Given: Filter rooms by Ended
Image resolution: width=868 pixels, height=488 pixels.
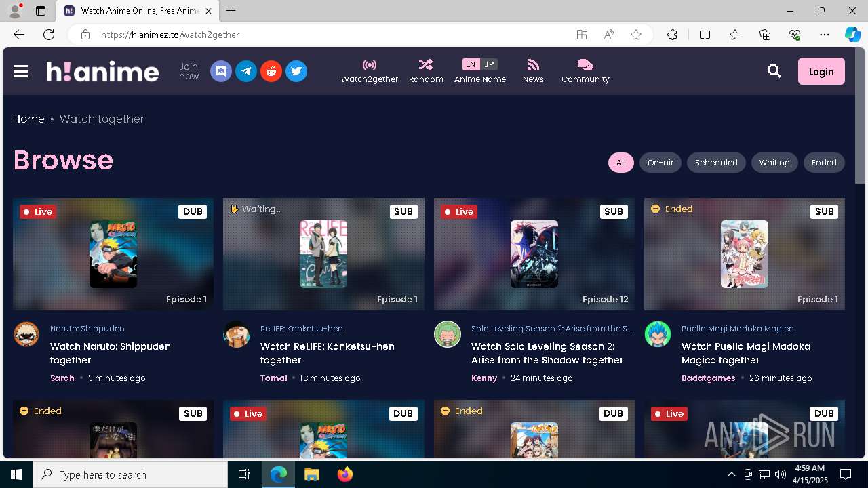Looking at the screenshot, I should (x=824, y=163).
